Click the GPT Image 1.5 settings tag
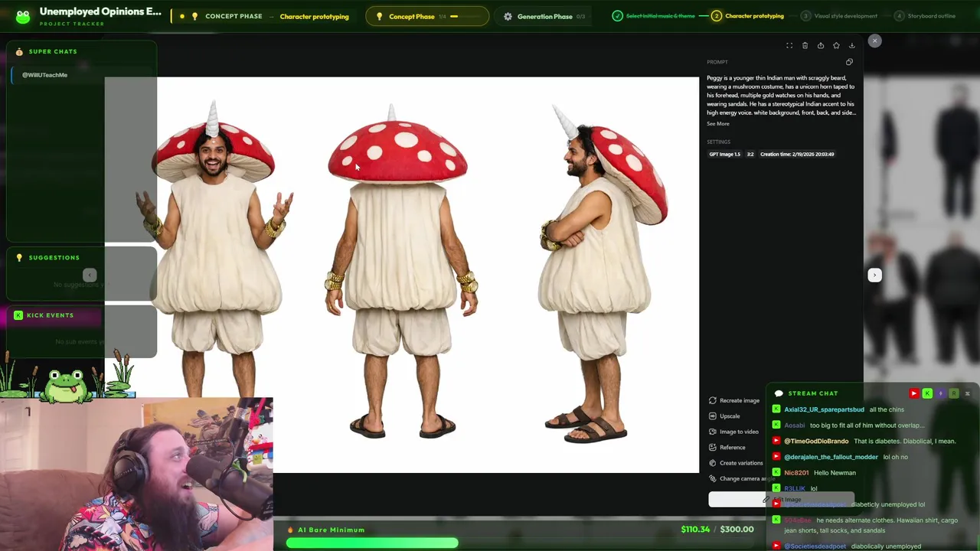The width and height of the screenshot is (980, 551). click(724, 155)
